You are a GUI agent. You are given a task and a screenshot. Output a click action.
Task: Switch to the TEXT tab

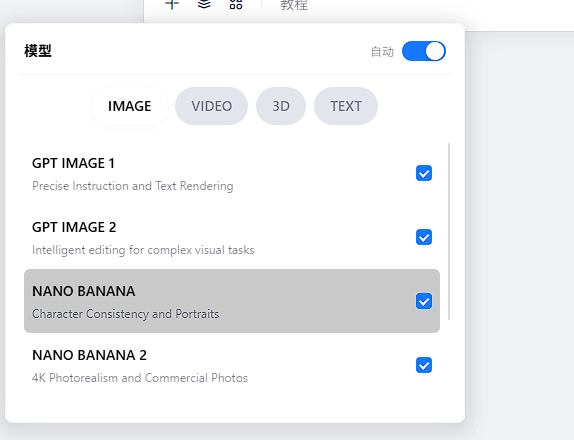[x=346, y=106]
